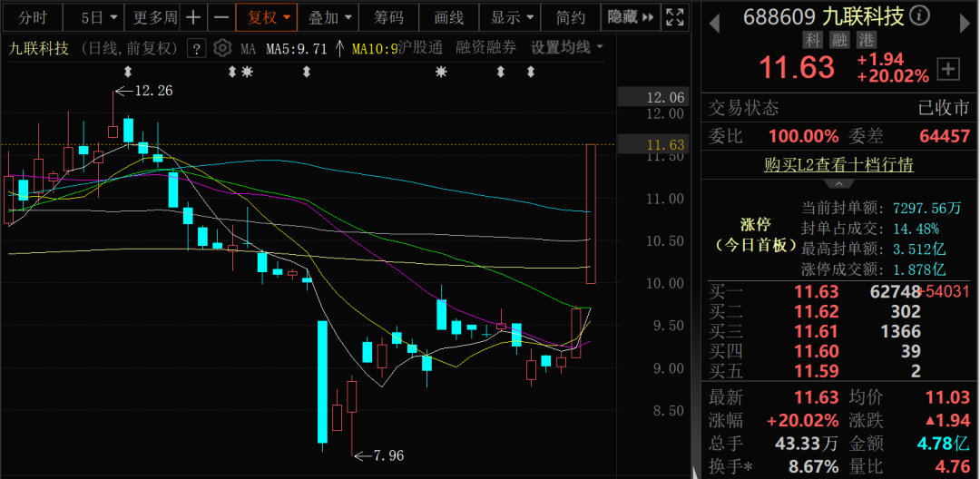Click the 画线 drawing tools button
This screenshot has height=479, width=980.
click(449, 17)
